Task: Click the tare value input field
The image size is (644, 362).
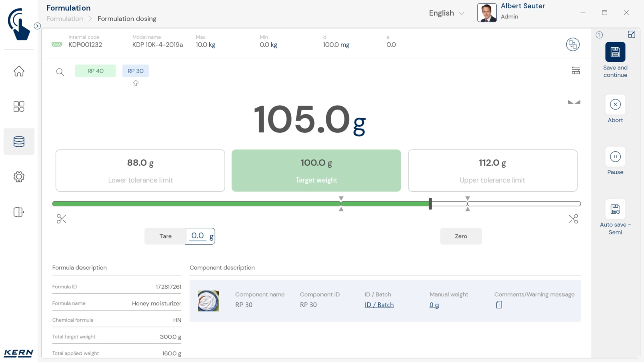Action: point(198,236)
